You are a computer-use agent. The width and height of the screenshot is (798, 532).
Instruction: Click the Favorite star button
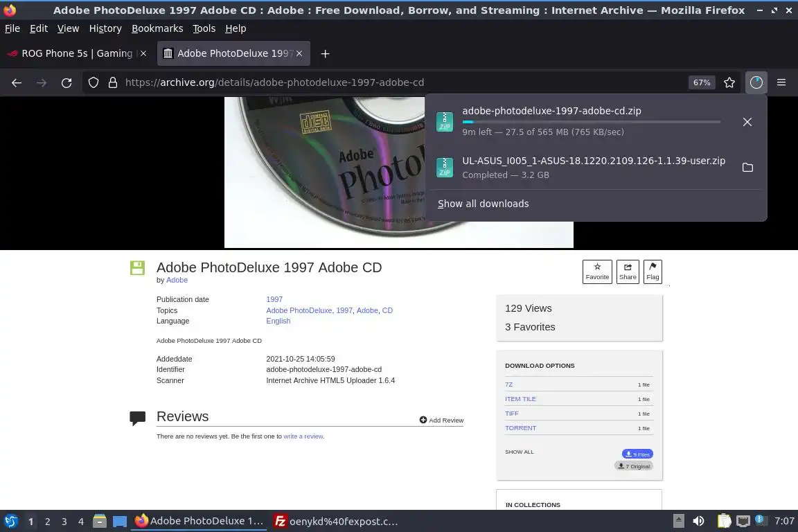click(x=597, y=272)
